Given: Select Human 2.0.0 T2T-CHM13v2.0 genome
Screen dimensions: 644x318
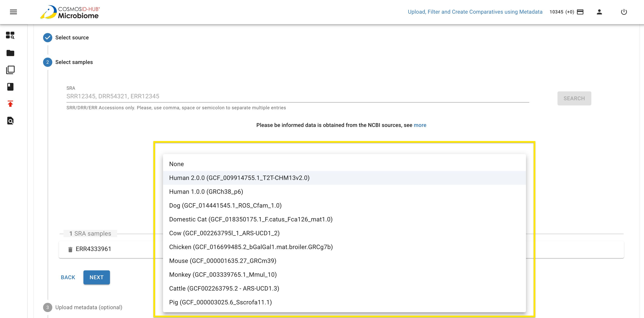Looking at the screenshot, I should coord(239,178).
